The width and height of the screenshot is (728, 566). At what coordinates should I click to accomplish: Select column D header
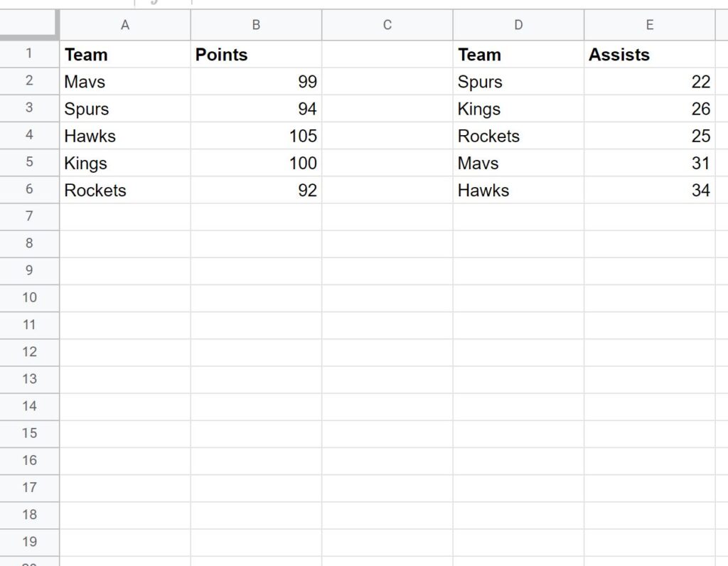(518, 24)
